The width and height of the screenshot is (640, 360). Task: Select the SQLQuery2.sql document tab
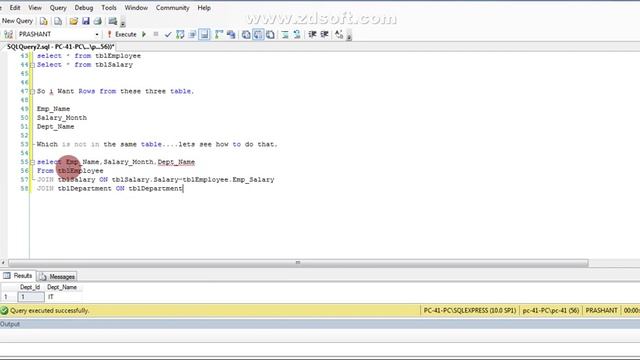[60, 47]
